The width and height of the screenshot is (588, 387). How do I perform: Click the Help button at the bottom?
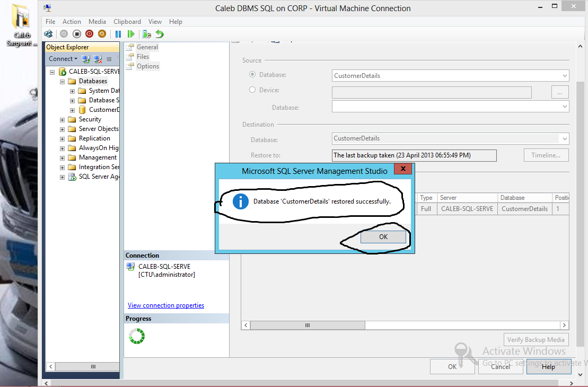[549, 366]
